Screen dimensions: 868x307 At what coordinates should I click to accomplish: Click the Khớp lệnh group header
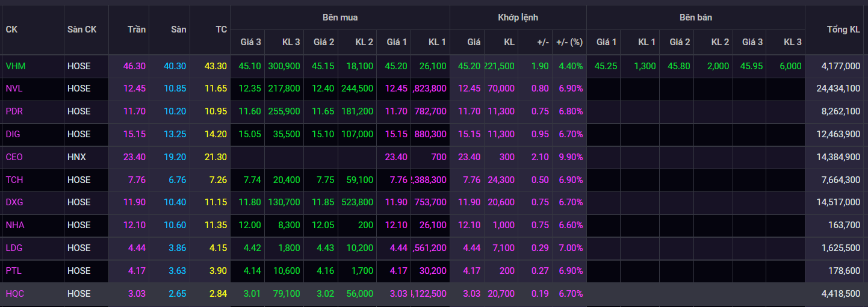[x=518, y=17]
